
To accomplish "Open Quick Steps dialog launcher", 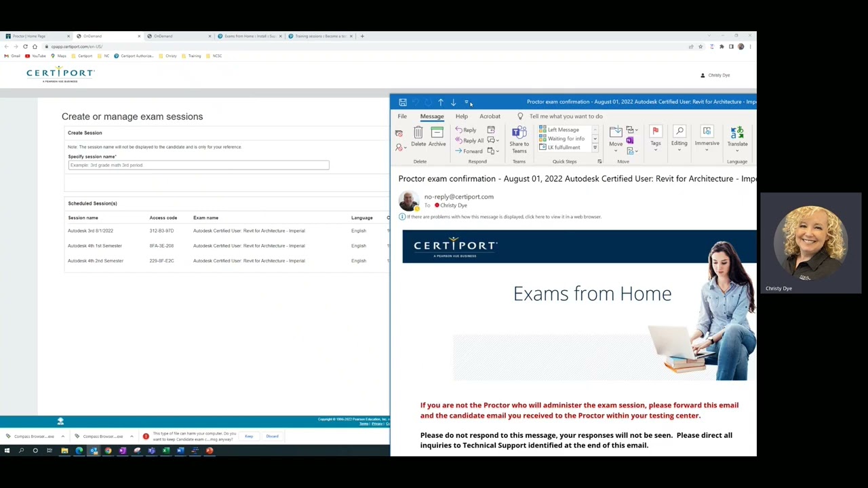I will 599,162.
